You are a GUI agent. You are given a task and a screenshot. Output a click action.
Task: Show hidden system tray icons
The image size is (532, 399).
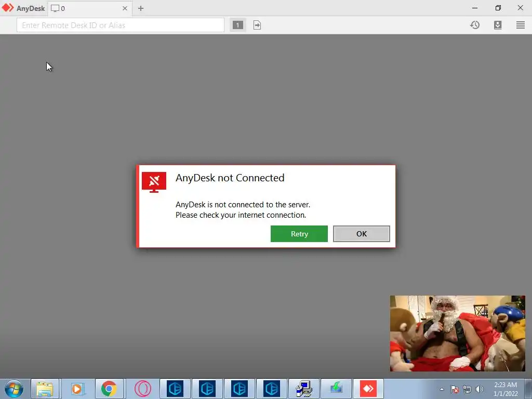[x=442, y=389]
